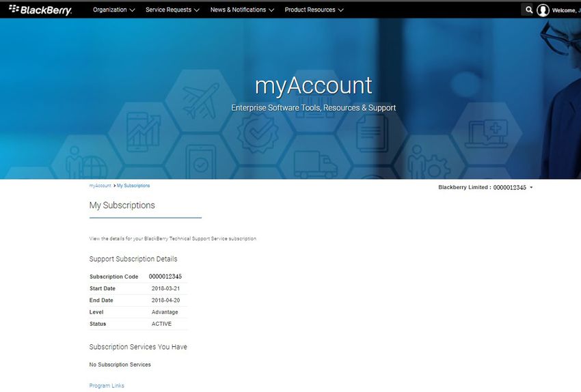Screen dimensions: 581x392
Task: Open the Program Links link
Action: 107,386
